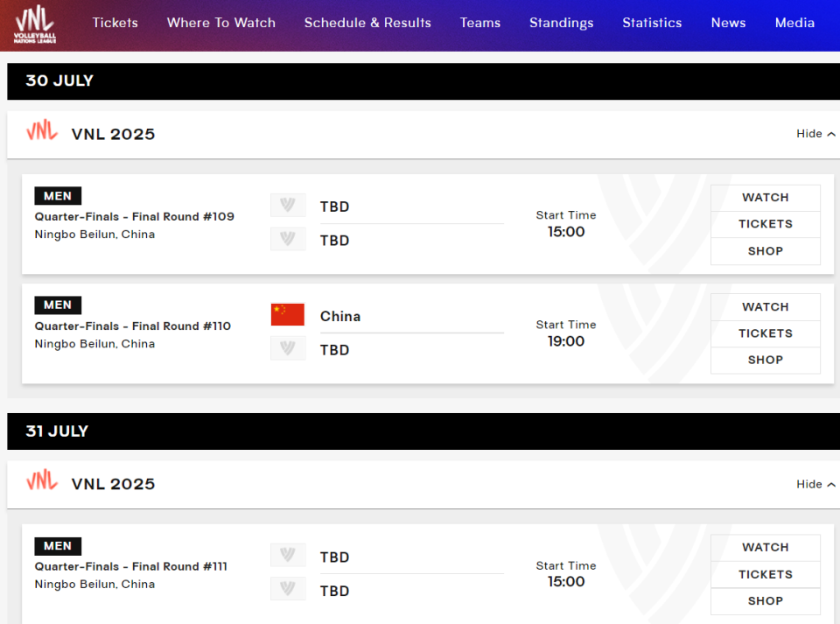Click WATCH for Quarter-Finals match #109

pos(765,198)
